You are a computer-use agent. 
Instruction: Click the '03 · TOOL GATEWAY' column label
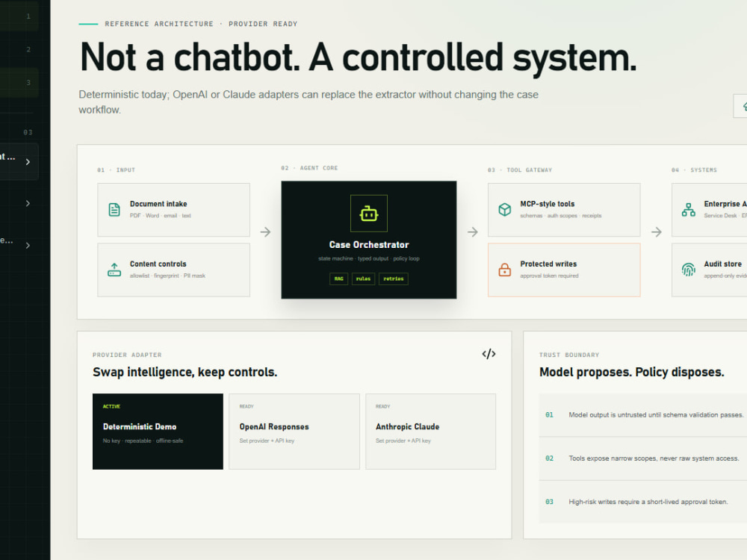point(520,170)
